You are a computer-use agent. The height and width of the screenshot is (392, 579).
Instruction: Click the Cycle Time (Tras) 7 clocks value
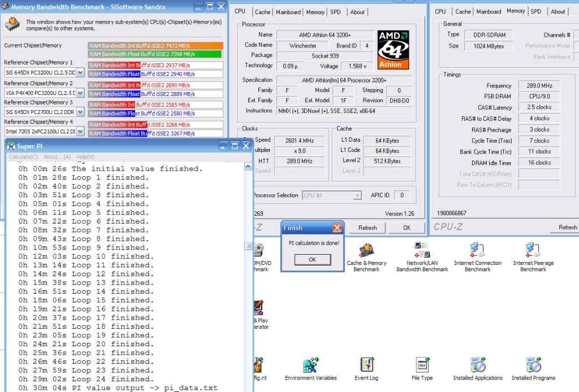pos(539,141)
